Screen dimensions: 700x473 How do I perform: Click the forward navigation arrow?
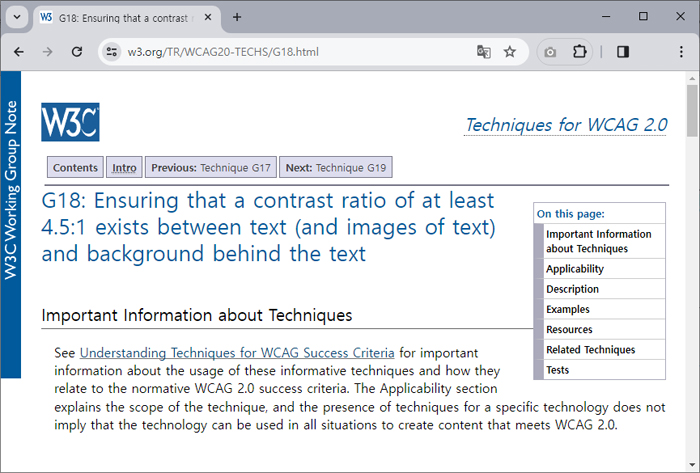click(x=47, y=52)
